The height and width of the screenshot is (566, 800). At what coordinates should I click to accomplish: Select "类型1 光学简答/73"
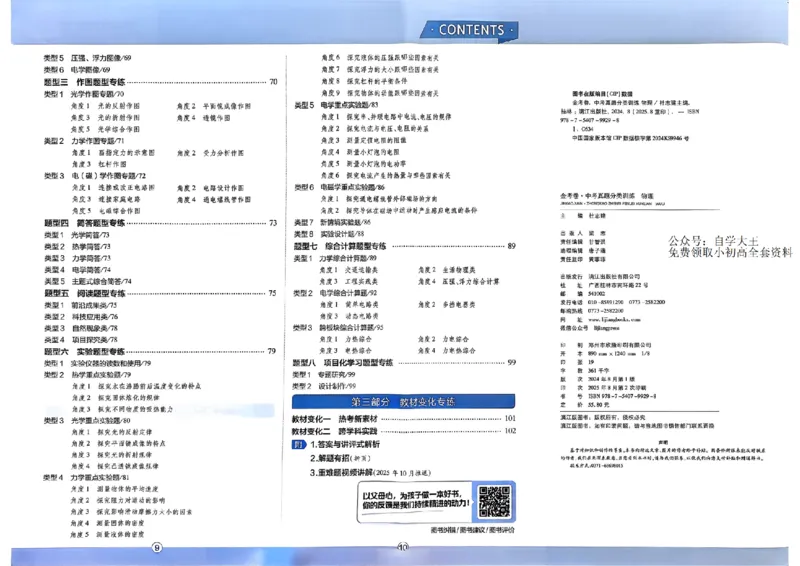click(x=77, y=235)
